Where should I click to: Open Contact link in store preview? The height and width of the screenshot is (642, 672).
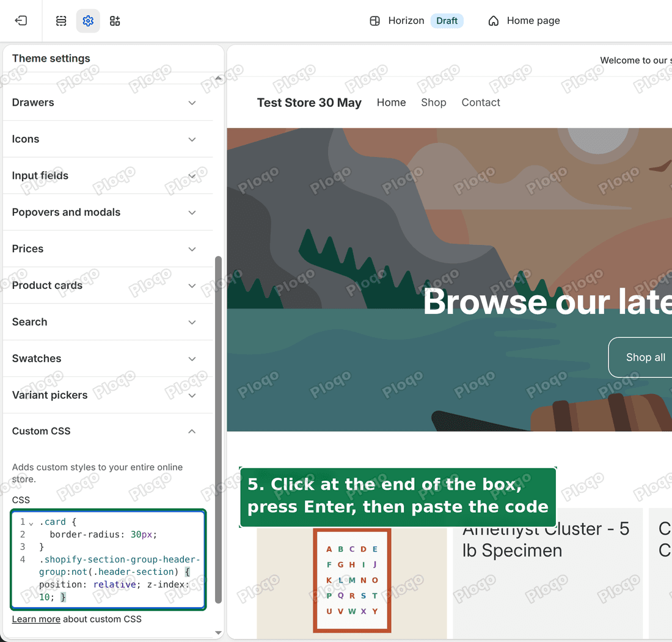click(x=480, y=103)
